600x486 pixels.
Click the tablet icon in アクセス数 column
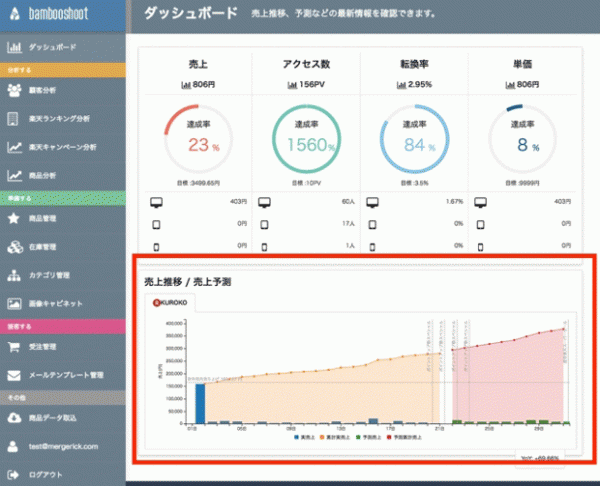pyautogui.click(x=264, y=225)
